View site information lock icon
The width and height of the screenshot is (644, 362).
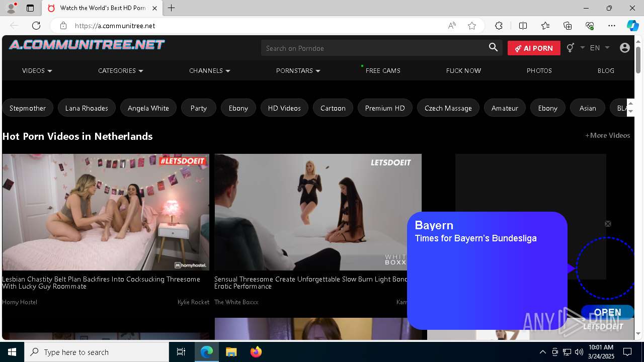point(63,26)
